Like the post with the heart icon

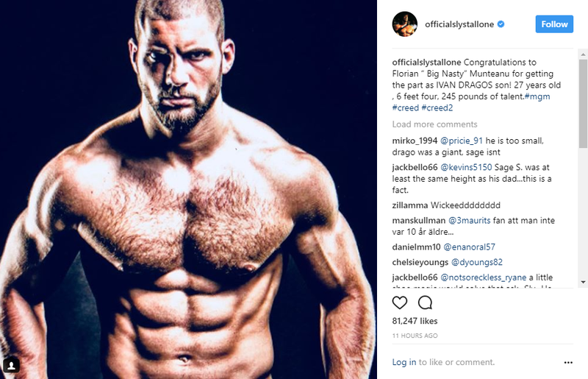pos(400,302)
